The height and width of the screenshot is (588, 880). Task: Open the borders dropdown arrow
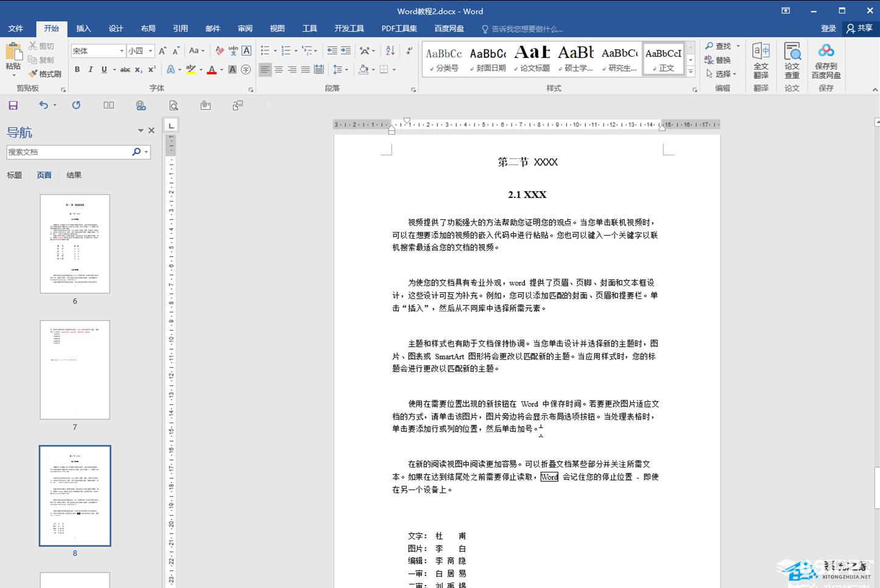(395, 70)
